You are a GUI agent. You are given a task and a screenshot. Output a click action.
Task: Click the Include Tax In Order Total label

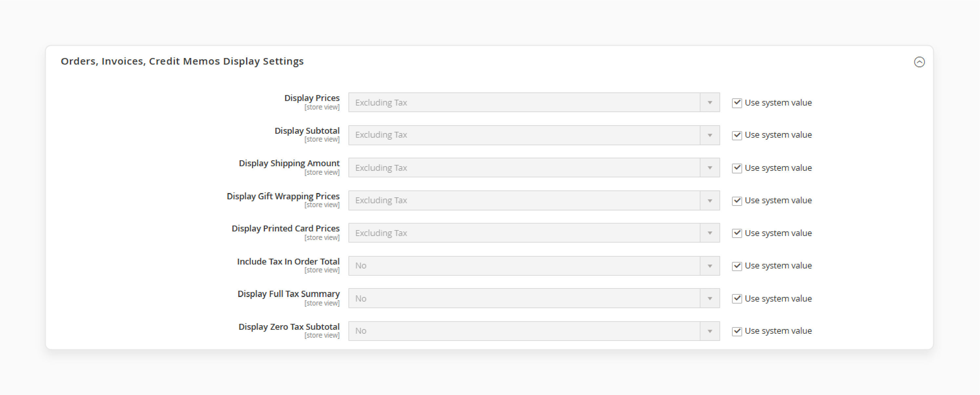point(288,262)
